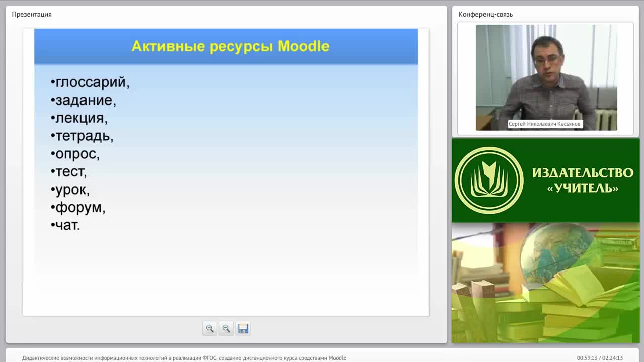
Task: Click bullet item 'глоссарий,'
Action: pyautogui.click(x=90, y=82)
